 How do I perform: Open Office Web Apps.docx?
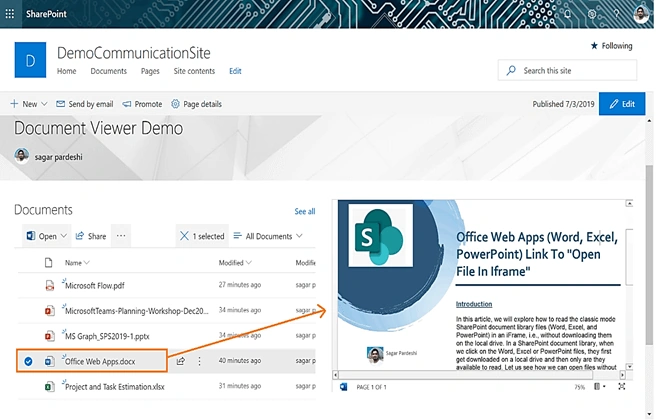pos(100,361)
